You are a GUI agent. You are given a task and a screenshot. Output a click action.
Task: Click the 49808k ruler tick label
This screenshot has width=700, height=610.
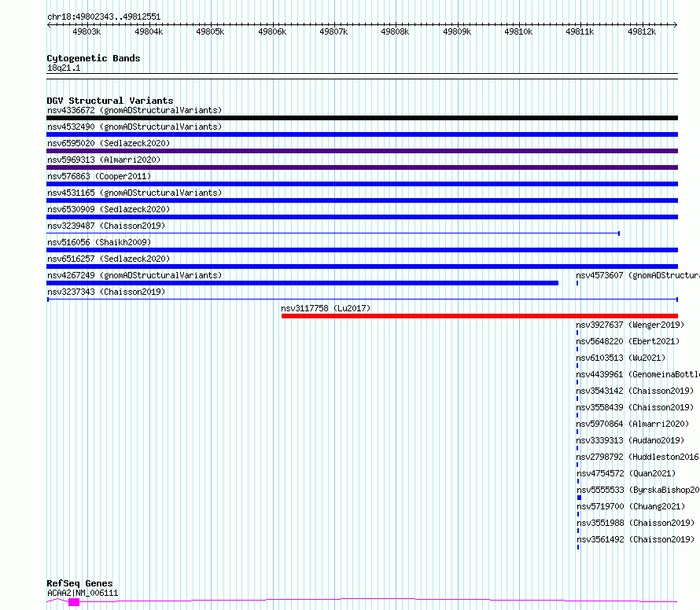click(395, 31)
